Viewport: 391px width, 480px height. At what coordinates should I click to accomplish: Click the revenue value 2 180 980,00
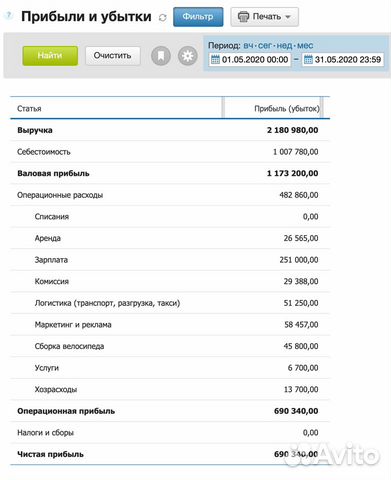tap(292, 130)
